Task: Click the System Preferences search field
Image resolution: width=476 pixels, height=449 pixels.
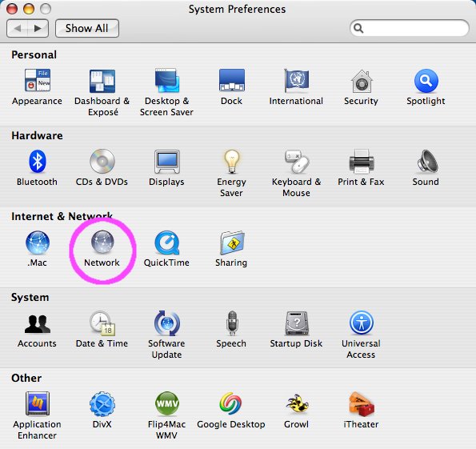Action: click(x=410, y=28)
